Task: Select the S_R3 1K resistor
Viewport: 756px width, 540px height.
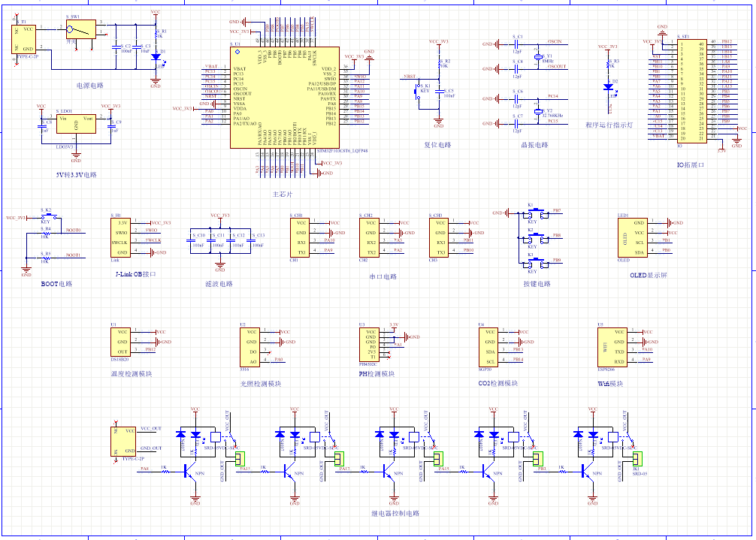Action: pos(608,64)
